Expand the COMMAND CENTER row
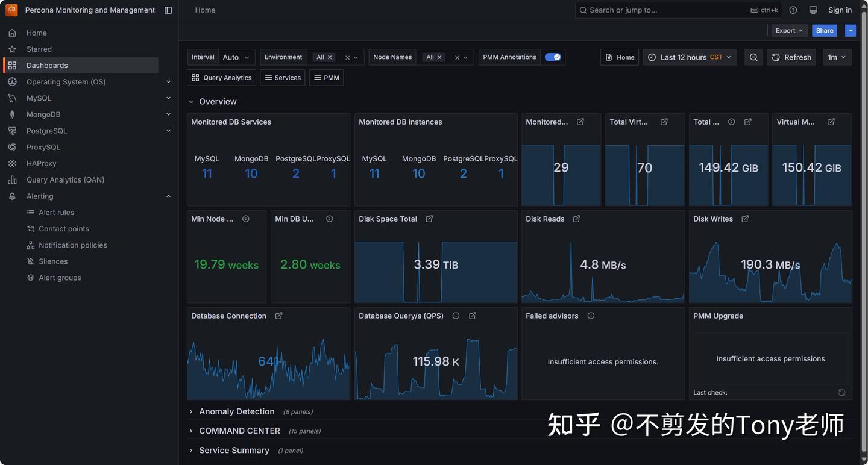Image resolution: width=868 pixels, height=465 pixels. pyautogui.click(x=191, y=431)
